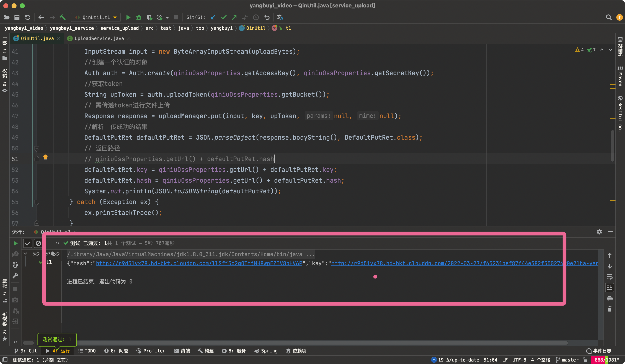Select the QinUtil.java editor tab
Viewport: 625px width, 364px height.
pos(37,38)
